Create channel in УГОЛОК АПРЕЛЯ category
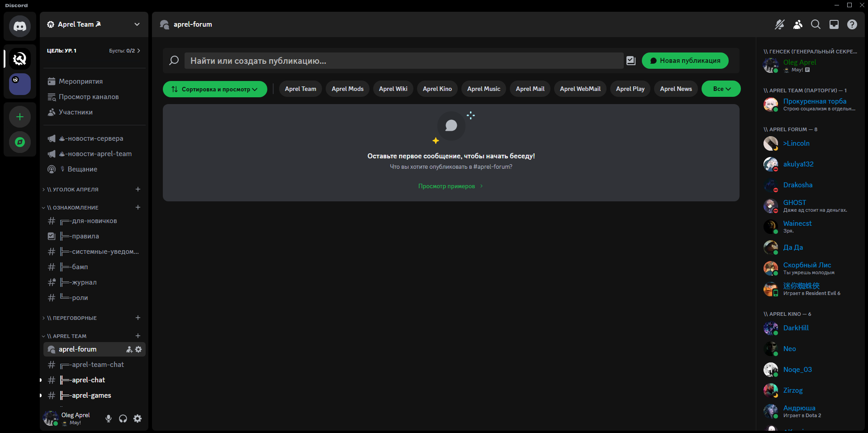The image size is (868, 433). click(138, 189)
